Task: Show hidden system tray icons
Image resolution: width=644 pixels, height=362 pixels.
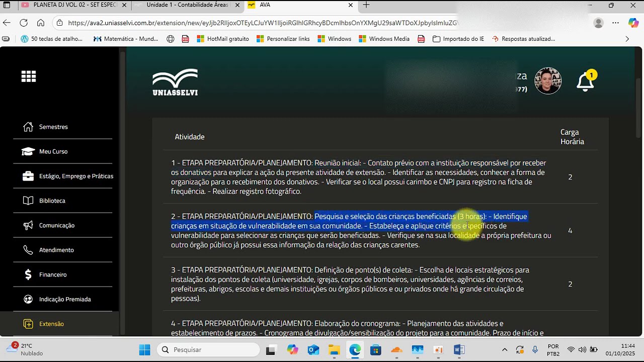Action: [x=505, y=349]
